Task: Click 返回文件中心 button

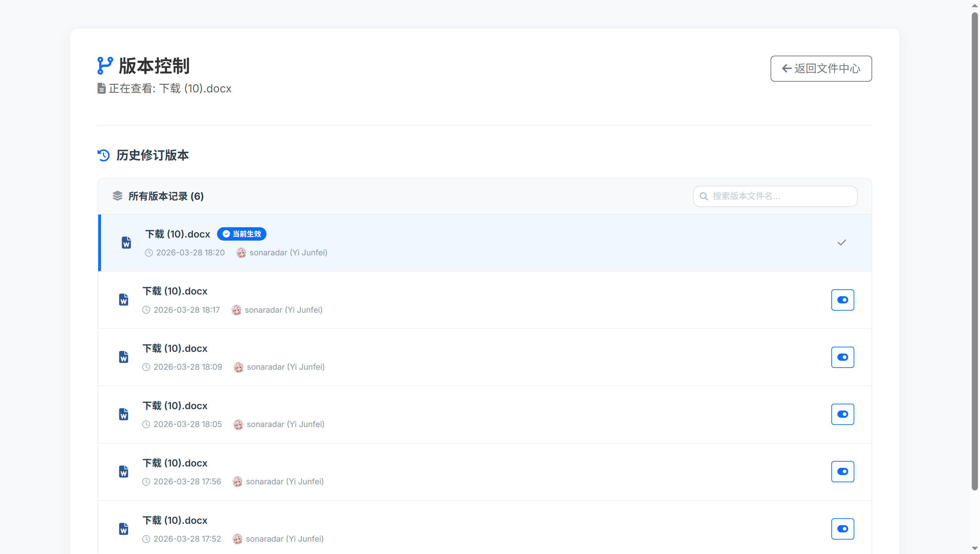Action: click(821, 69)
